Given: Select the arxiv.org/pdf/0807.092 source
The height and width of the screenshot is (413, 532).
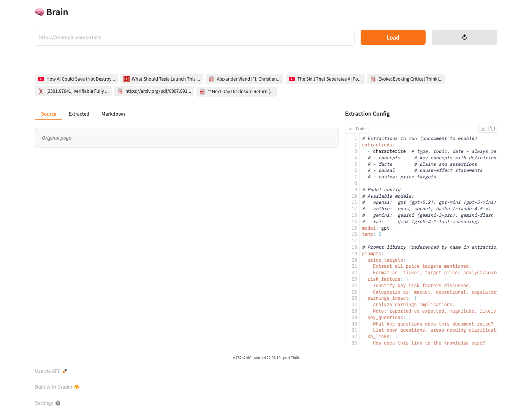Looking at the screenshot, I should point(154,91).
